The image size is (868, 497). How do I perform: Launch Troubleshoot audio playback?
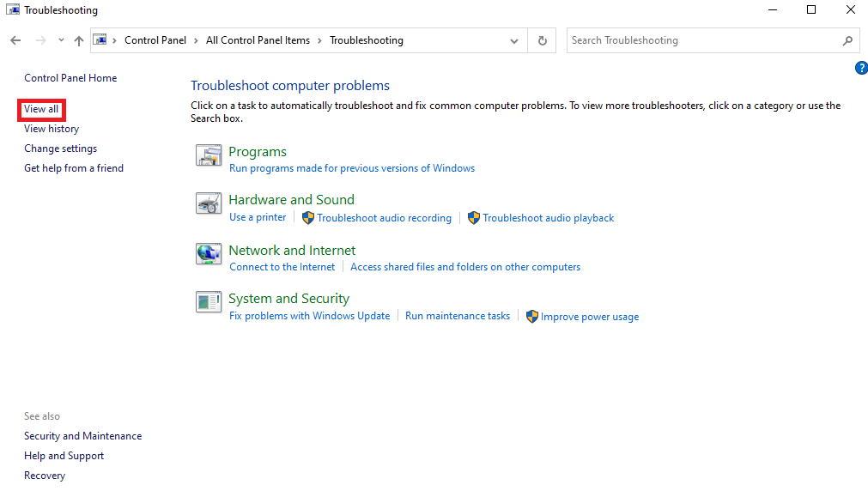(548, 218)
